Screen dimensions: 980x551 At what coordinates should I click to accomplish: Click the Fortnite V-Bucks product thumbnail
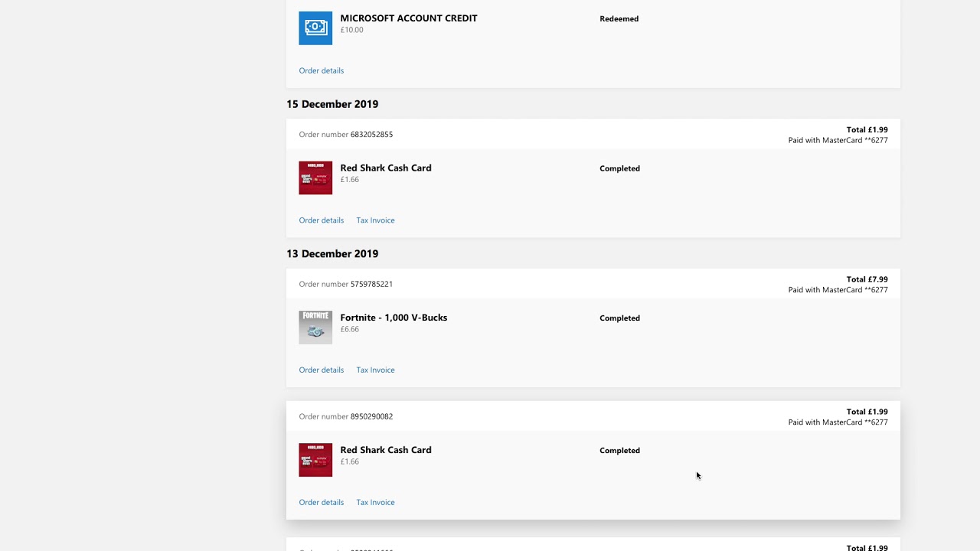tap(315, 328)
